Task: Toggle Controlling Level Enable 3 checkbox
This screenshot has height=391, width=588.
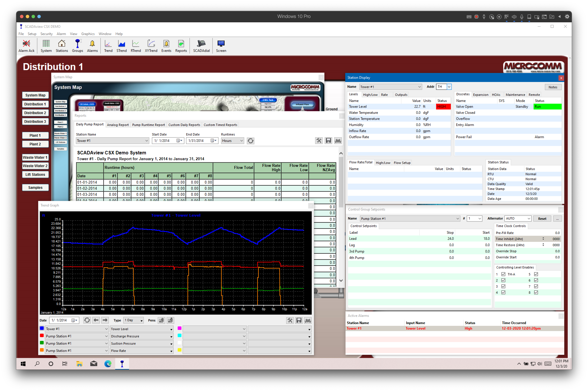Action: pos(503,286)
